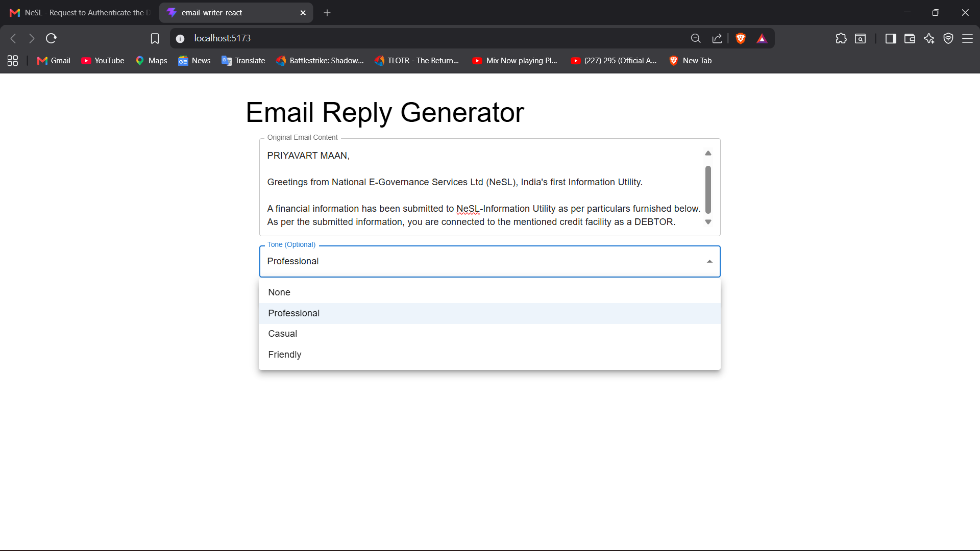The image size is (980, 551).
Task: Choose Friendly tone option
Action: tap(489, 355)
